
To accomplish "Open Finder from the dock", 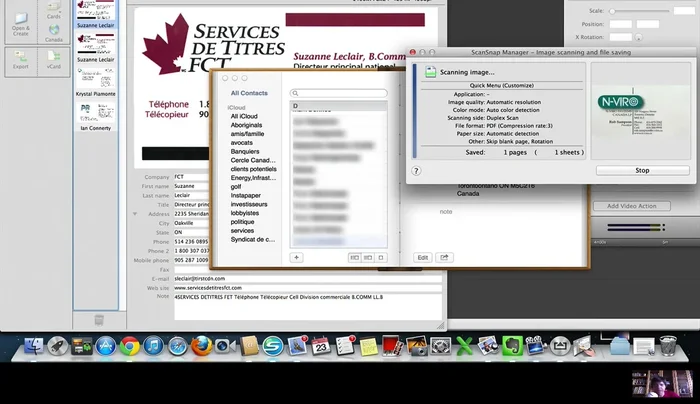I will point(33,346).
